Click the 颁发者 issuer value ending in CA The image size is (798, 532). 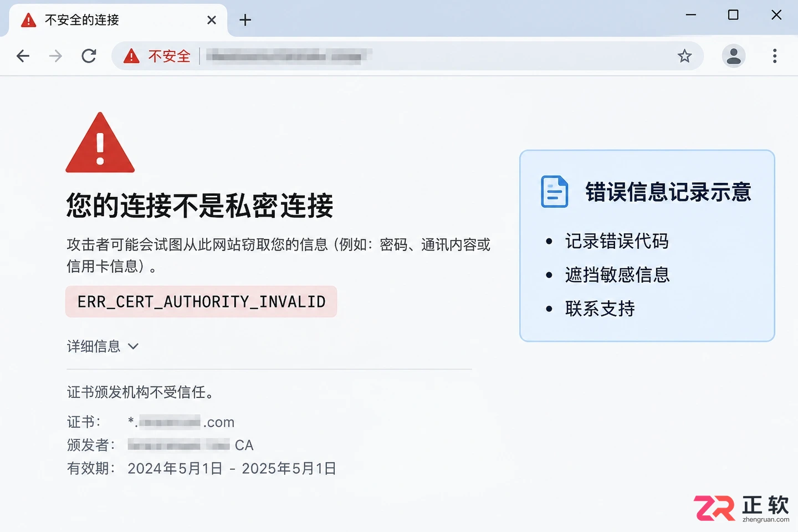click(x=191, y=445)
